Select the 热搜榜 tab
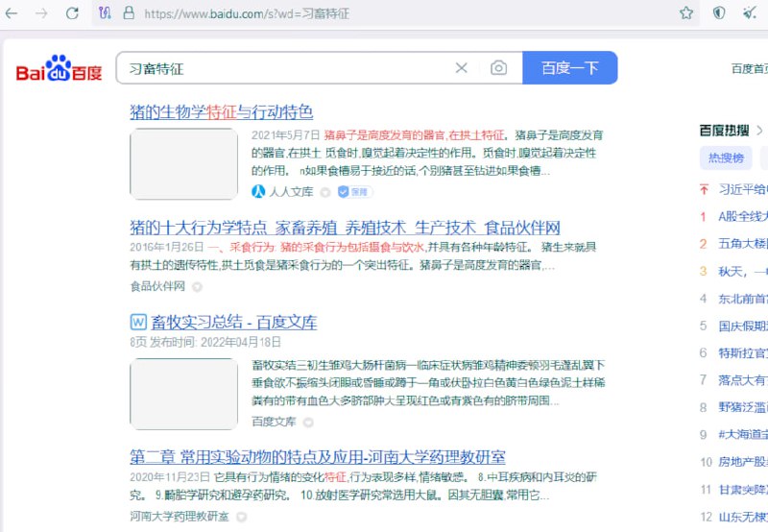This screenshot has height=532, width=768. tap(726, 157)
